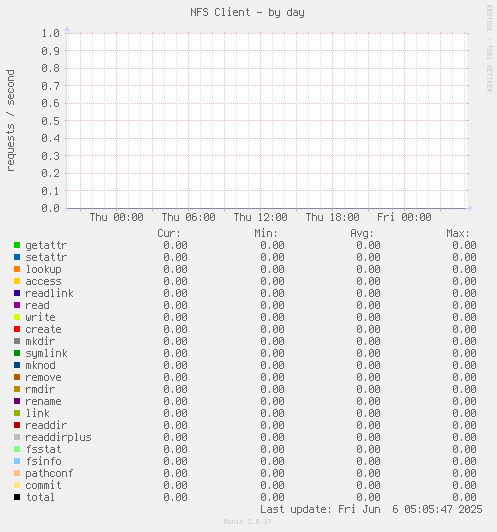The width and height of the screenshot is (497, 532).
Task: Click the pathconf legend label
Action: 49,473
